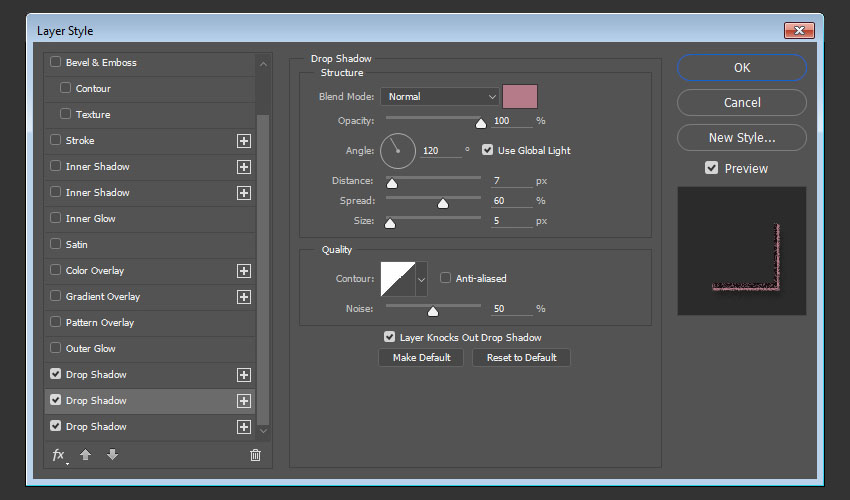Expand the Contour picker arrow
The height and width of the screenshot is (500, 850).
[421, 278]
